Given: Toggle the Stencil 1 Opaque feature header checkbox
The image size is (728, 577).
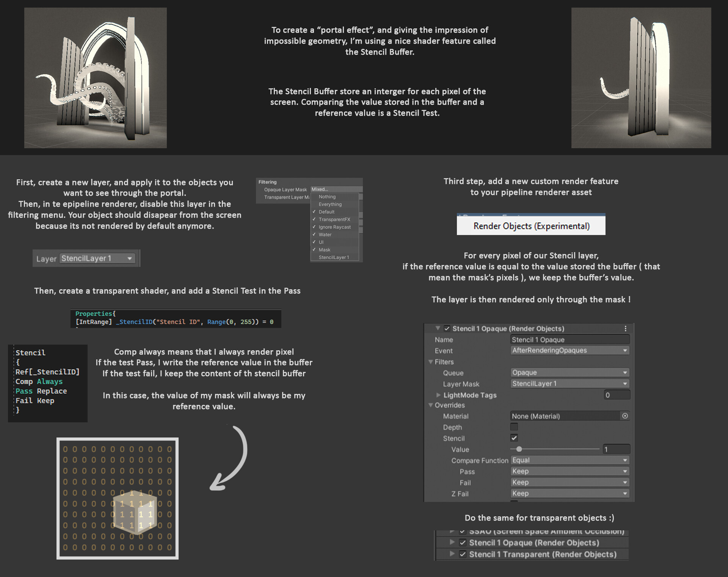Looking at the screenshot, I should pyautogui.click(x=447, y=329).
